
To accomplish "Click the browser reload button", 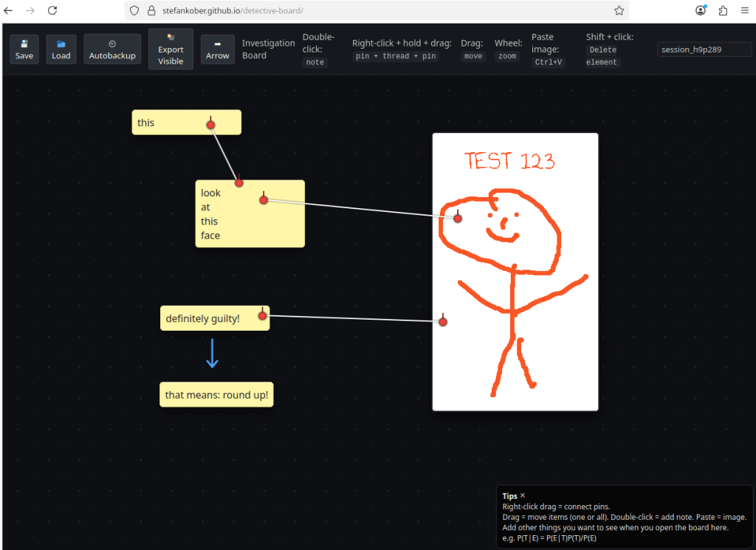I will 52,10.
